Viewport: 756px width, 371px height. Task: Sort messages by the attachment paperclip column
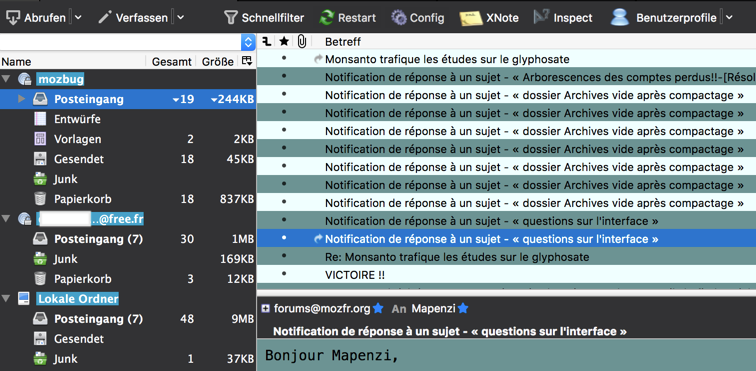click(x=302, y=42)
